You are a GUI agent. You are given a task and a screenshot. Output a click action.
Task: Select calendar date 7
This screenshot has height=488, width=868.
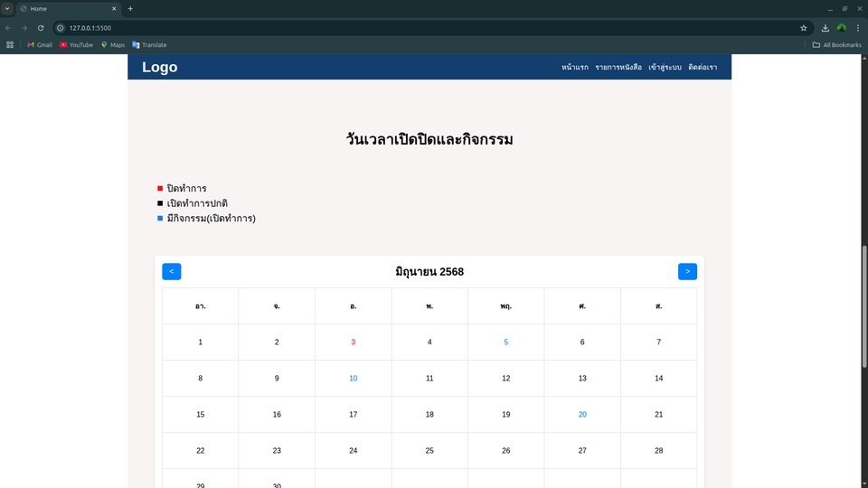(659, 342)
